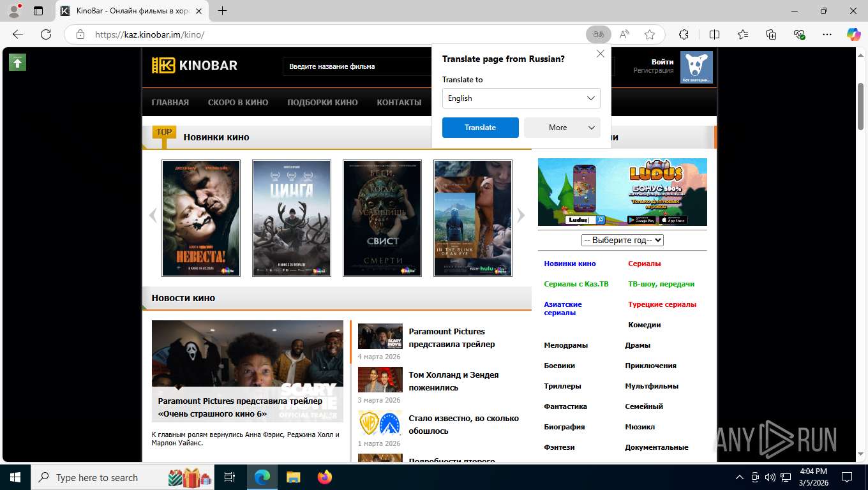The width and height of the screenshot is (868, 490).
Task: Open the Settings and more ellipsis
Action: point(827,34)
